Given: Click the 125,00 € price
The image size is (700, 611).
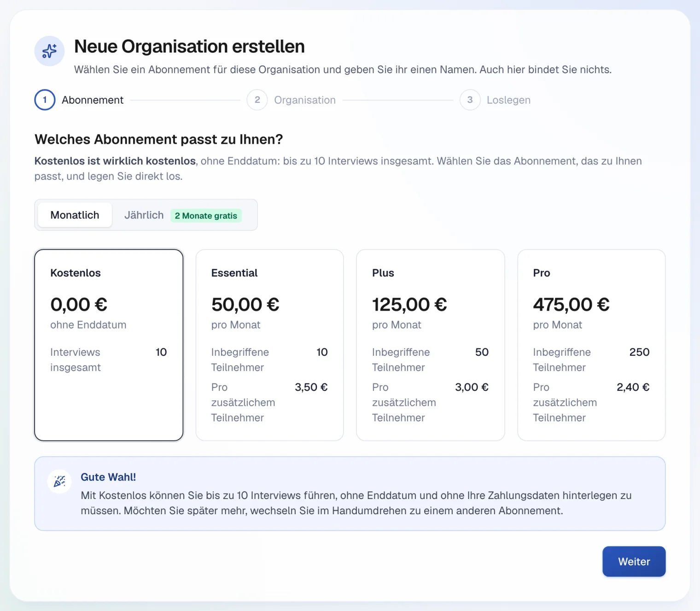Looking at the screenshot, I should click(409, 305).
